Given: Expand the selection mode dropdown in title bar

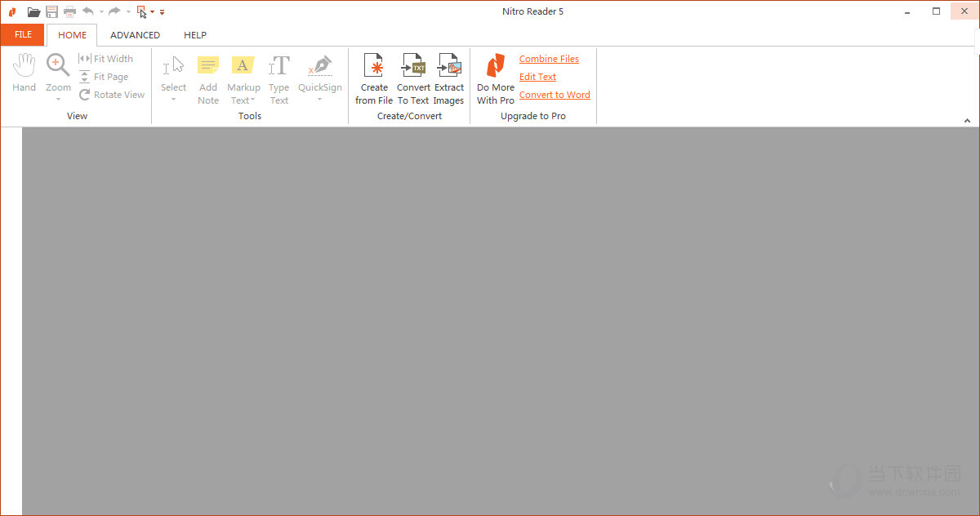Looking at the screenshot, I should click(x=153, y=12).
